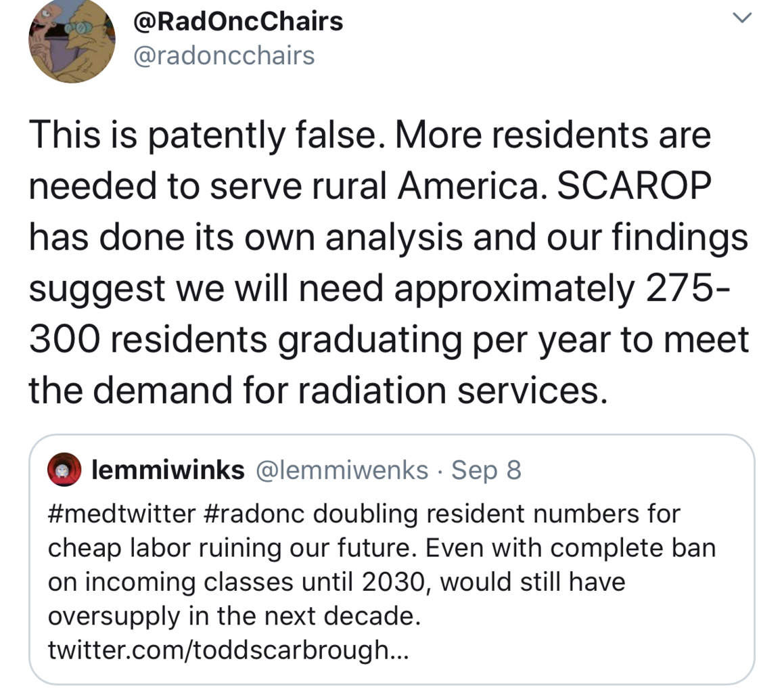
Task: Click the Sep 8 timestamp
Action: [486, 470]
